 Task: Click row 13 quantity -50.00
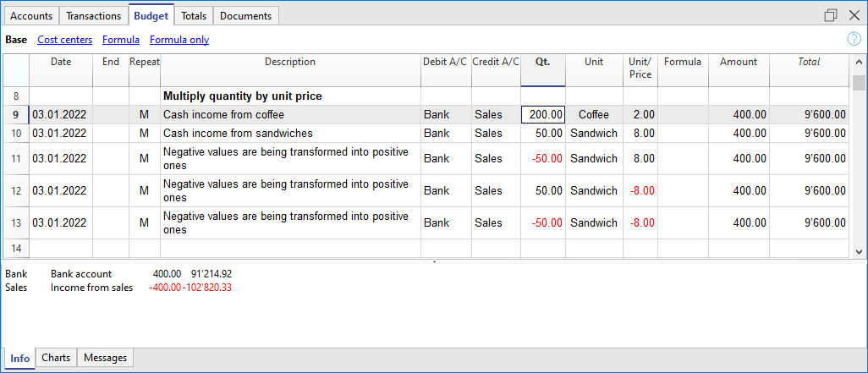[543, 223]
